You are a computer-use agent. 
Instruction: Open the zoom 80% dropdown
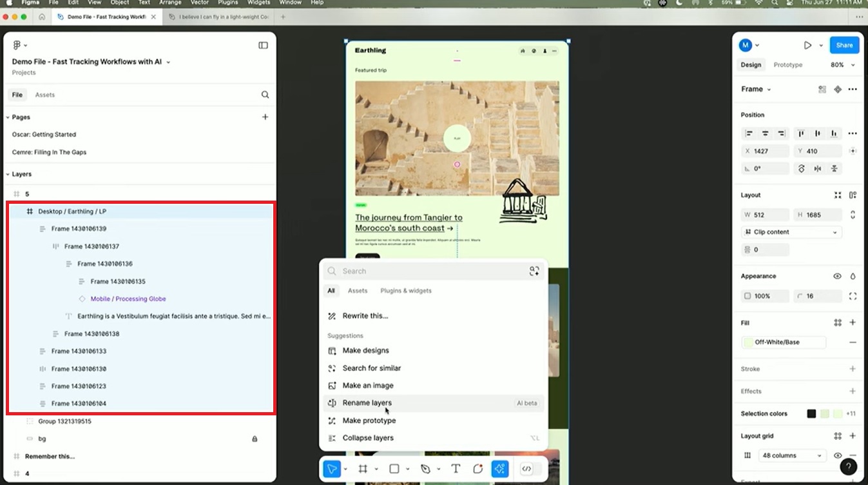[x=843, y=64]
